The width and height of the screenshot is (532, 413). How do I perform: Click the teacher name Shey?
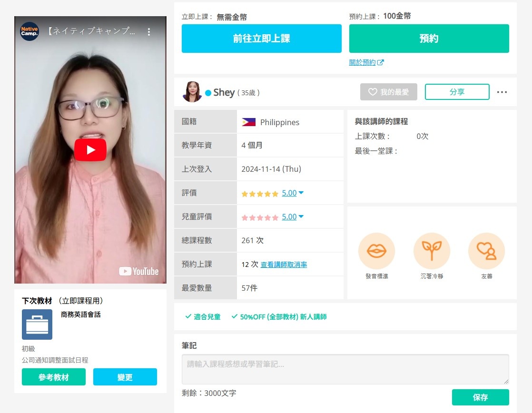224,92
